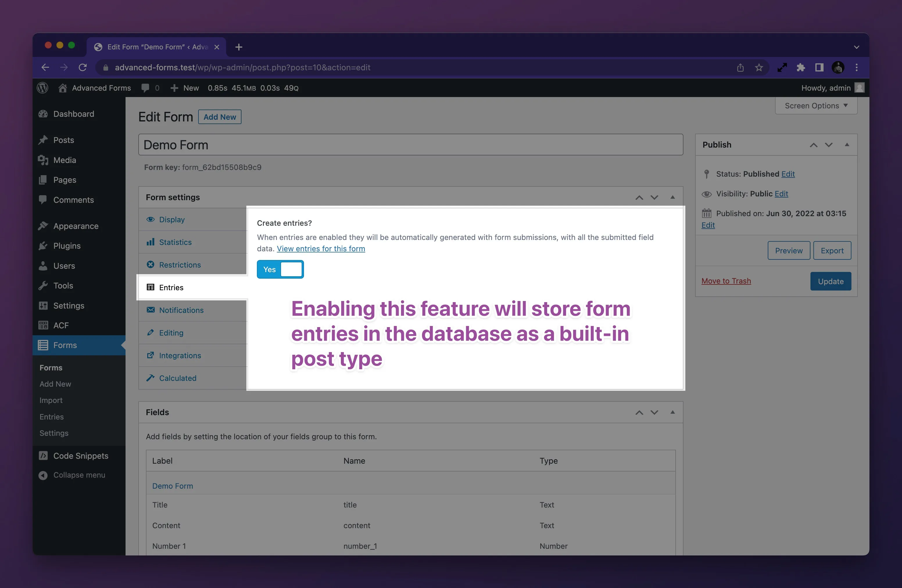Image resolution: width=902 pixels, height=588 pixels.
Task: Open the Screen Options dropdown
Action: [x=816, y=106]
